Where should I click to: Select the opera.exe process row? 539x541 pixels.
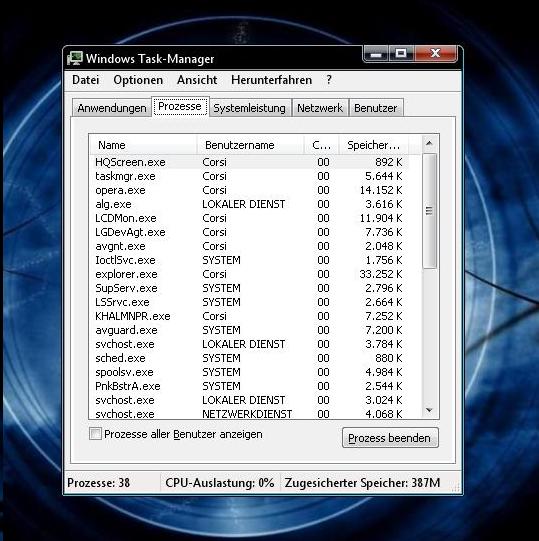point(248,190)
